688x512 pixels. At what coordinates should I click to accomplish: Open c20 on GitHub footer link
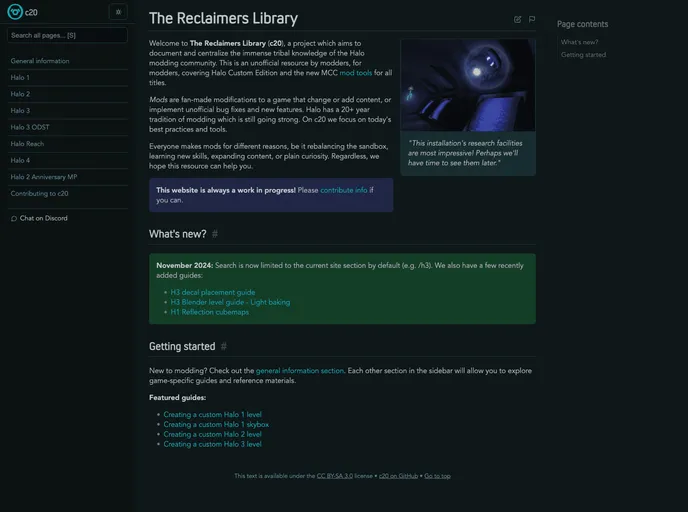click(398, 476)
